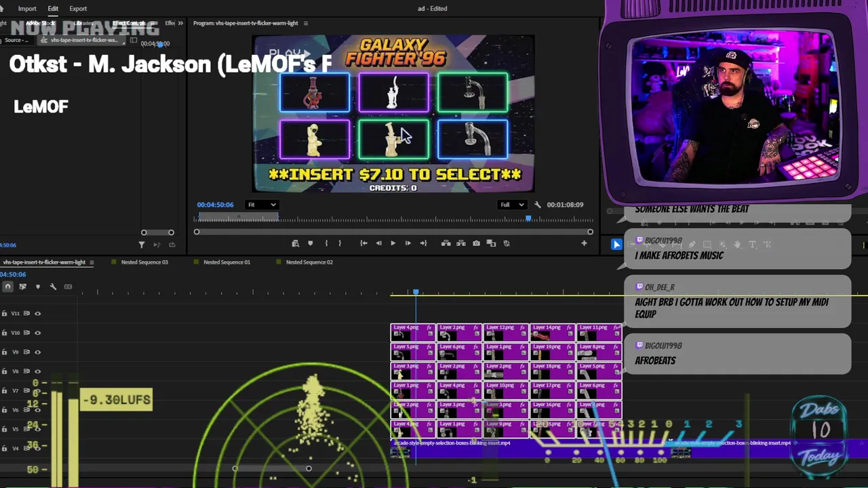Click the timeline captions CC icon
Image resolution: width=868 pixels, height=488 pixels.
(68, 287)
